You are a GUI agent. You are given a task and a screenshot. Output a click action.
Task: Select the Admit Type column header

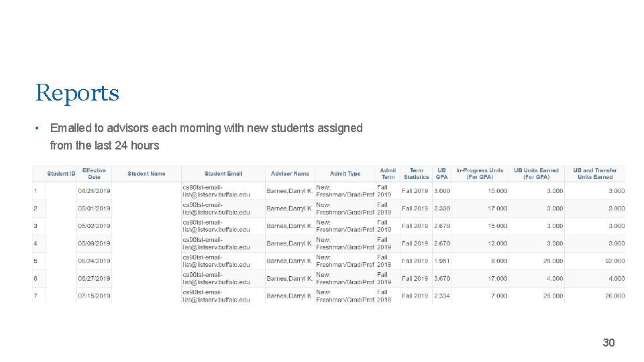pos(345,174)
